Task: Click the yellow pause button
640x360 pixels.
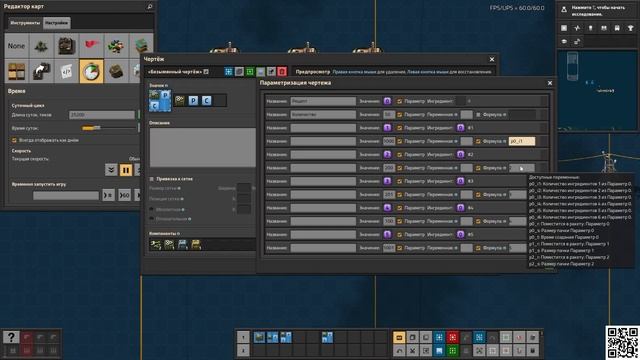Action: (x=126, y=169)
